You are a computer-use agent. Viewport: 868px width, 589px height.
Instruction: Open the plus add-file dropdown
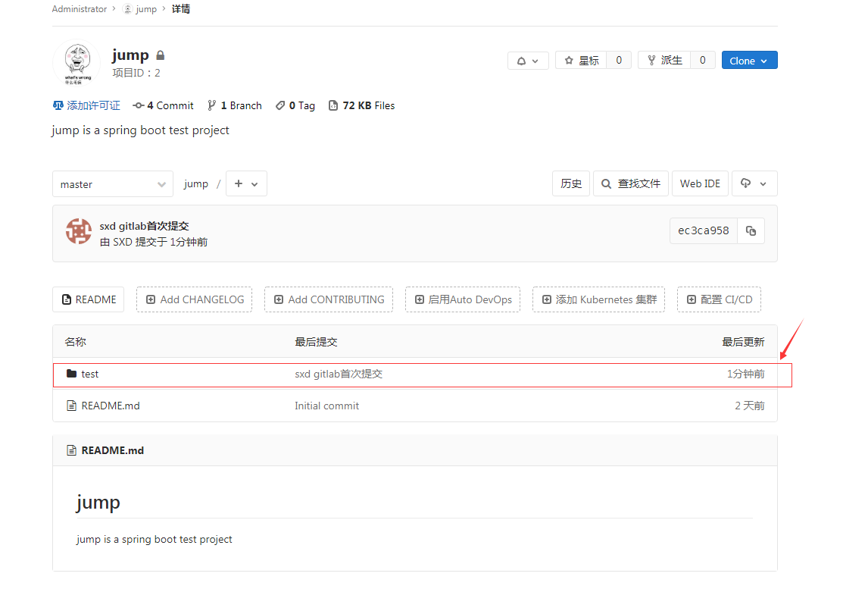click(246, 183)
